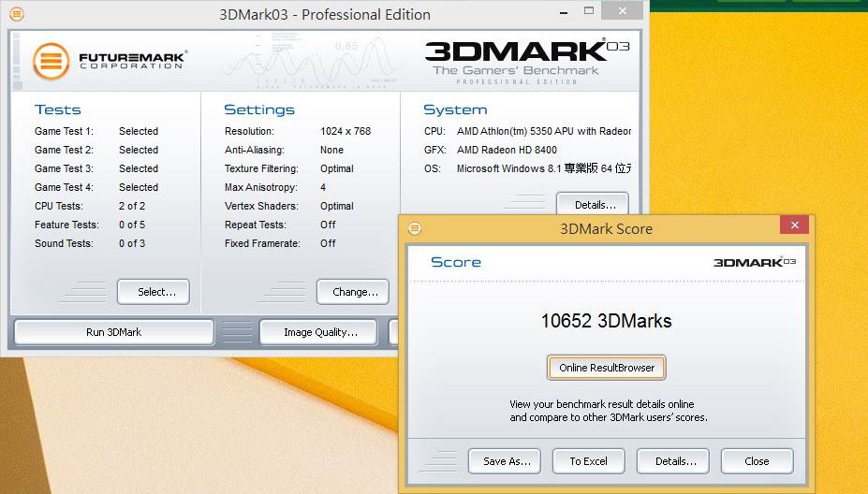Click the 'Sound Tests:' label
This screenshot has height=494, width=868.
click(64, 244)
